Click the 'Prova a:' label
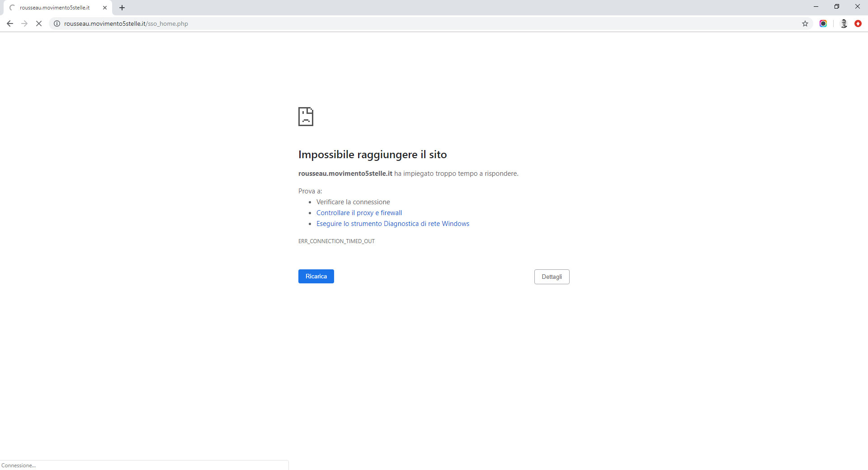The image size is (868, 470). [x=310, y=191]
